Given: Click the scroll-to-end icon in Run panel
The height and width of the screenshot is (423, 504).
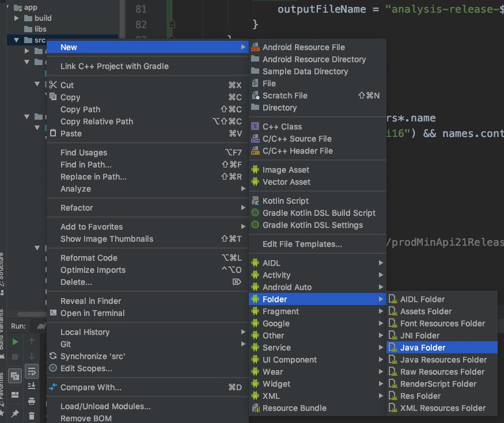Looking at the screenshot, I should pos(32,386).
